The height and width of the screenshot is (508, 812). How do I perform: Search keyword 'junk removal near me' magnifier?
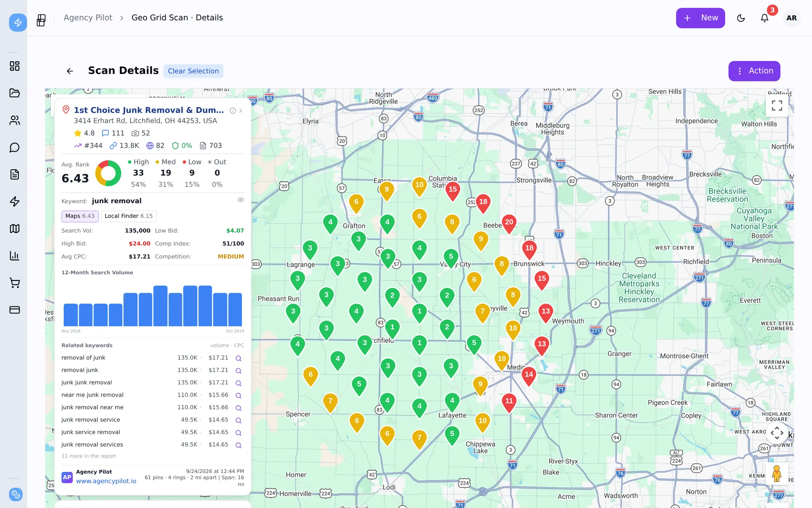[239, 408]
